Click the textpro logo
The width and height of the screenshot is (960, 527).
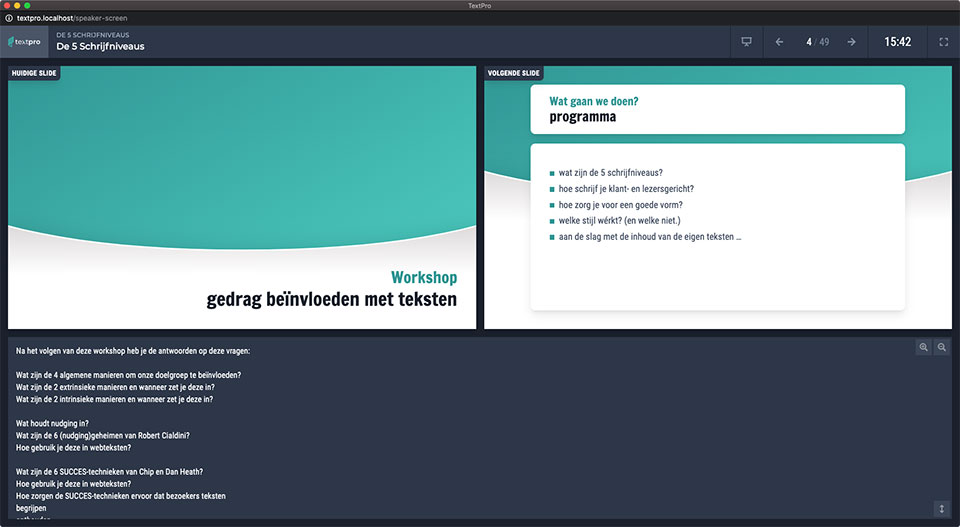coord(24,42)
